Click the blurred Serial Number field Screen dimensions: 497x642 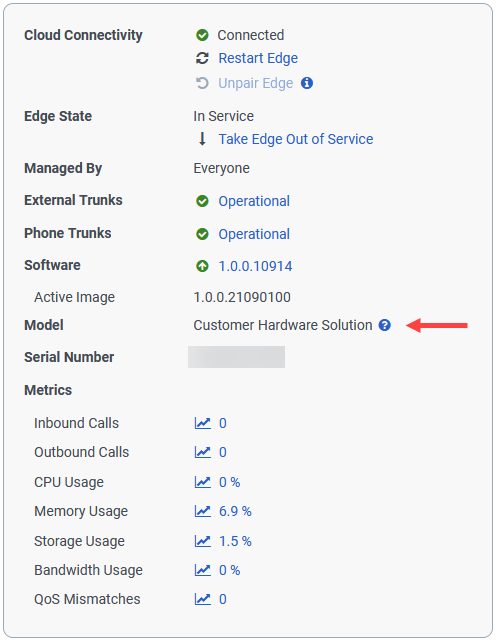(x=237, y=357)
